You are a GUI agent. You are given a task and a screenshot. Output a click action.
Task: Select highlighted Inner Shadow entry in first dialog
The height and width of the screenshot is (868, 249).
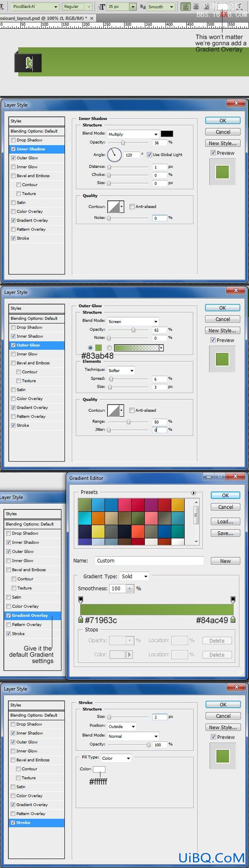click(x=37, y=149)
